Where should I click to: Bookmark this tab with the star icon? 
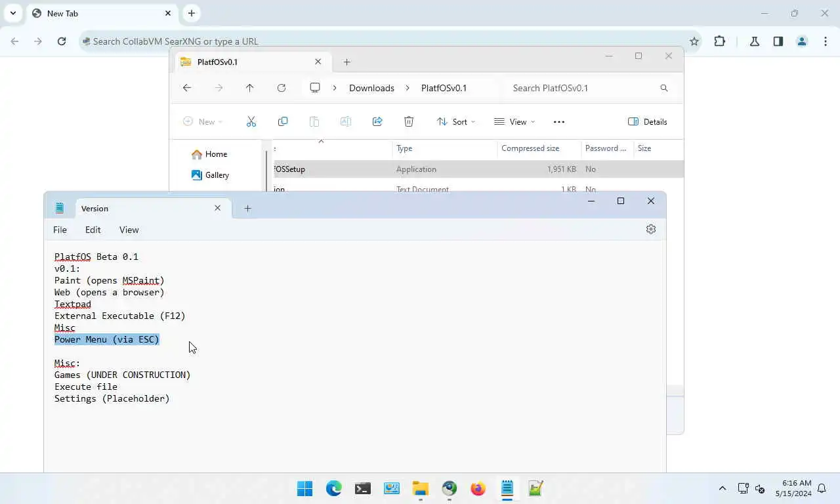click(x=694, y=41)
